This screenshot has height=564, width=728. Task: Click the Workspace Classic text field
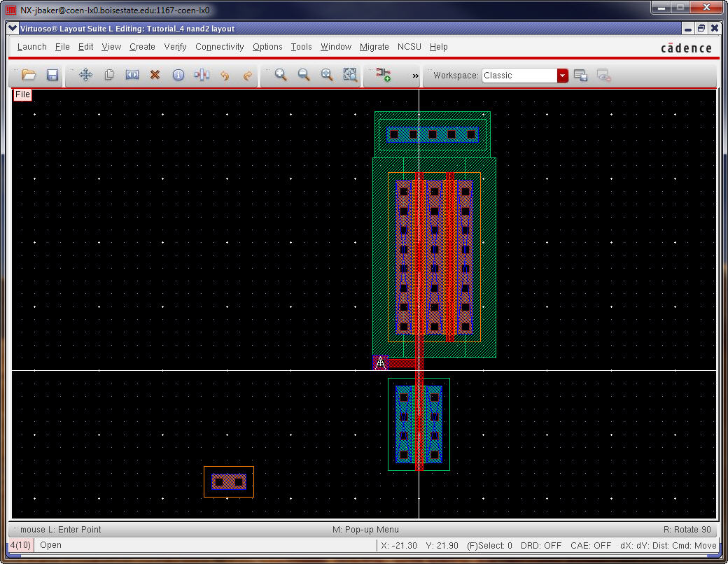click(519, 76)
